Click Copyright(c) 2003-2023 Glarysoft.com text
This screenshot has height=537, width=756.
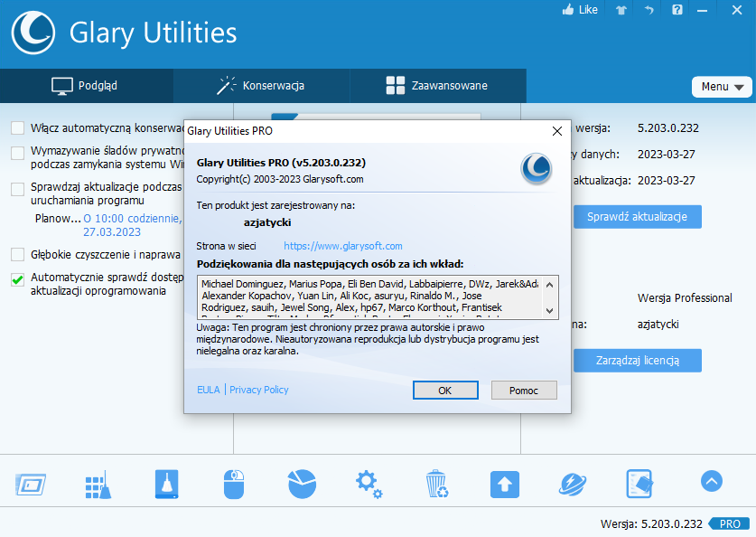tap(280, 180)
